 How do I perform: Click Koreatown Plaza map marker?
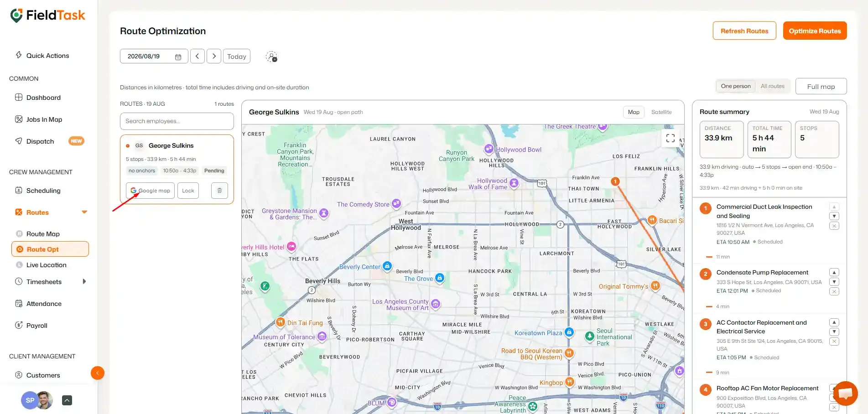click(569, 332)
